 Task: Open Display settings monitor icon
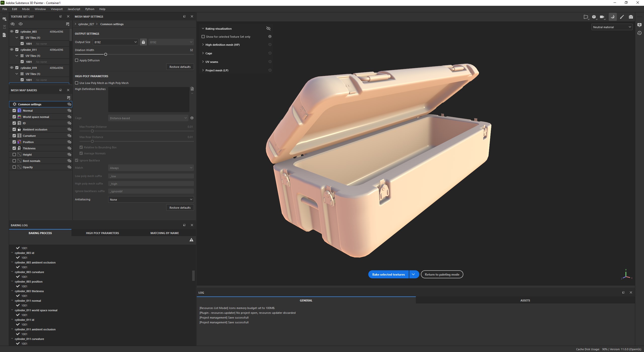[x=639, y=25]
